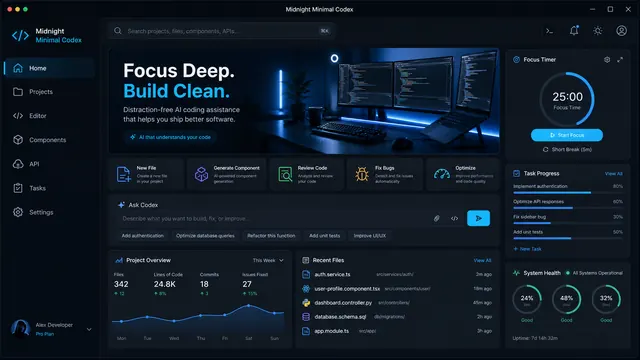Click the Review Code magnifier icon
The image size is (640, 360).
point(285,174)
